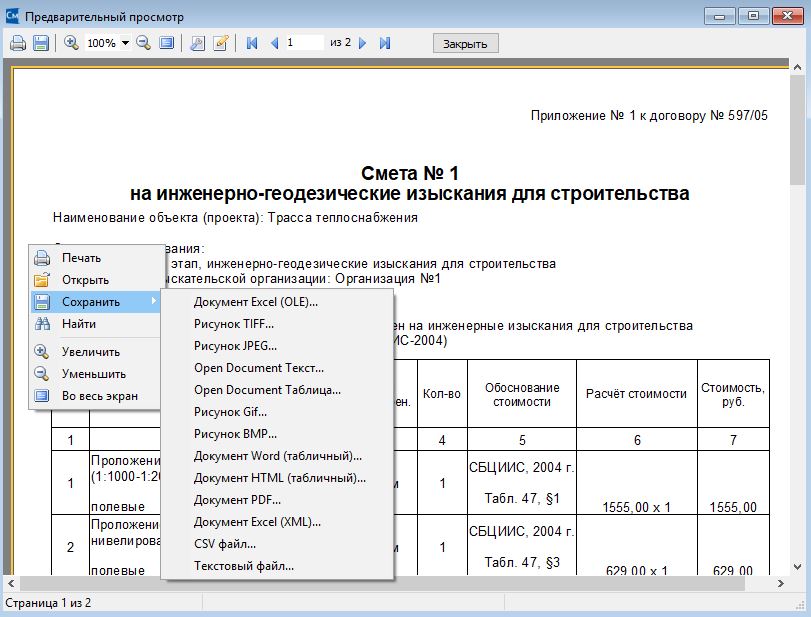Save as Документ Word (табличный)
Screen dimensions: 811x617
coord(277,456)
